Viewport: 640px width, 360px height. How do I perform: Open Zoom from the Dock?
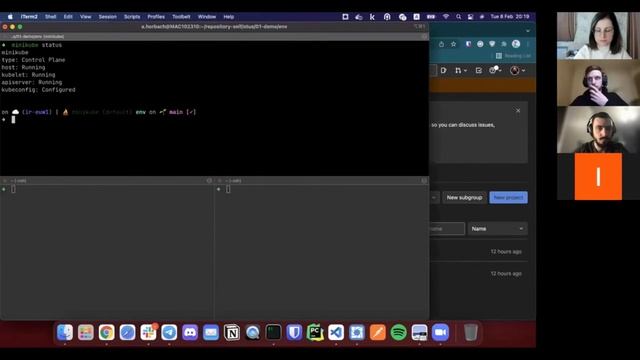(x=440, y=333)
